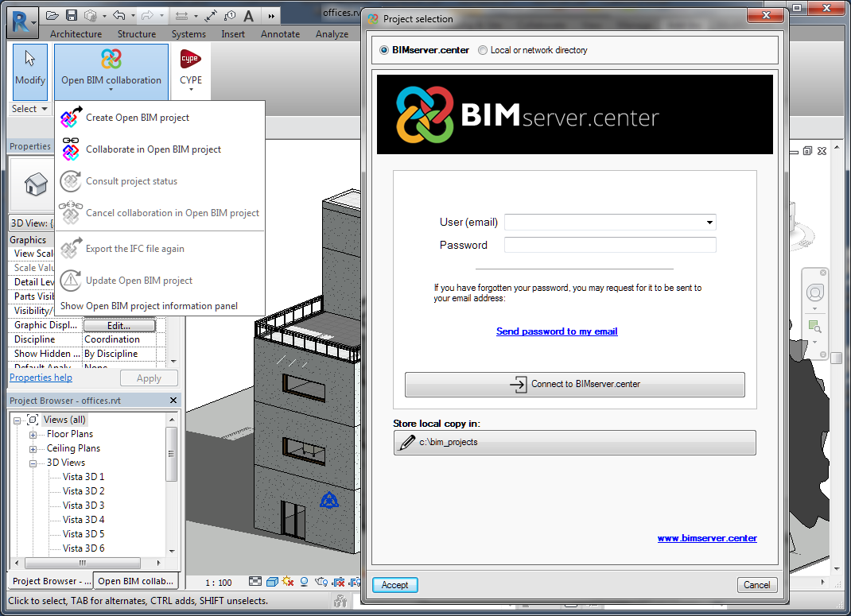
Task: Click the Open folder icon in toolbar
Action: click(x=52, y=15)
